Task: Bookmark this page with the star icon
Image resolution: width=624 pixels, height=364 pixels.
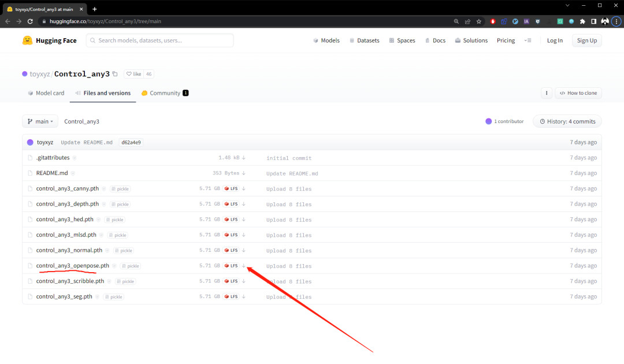Action: tap(479, 21)
